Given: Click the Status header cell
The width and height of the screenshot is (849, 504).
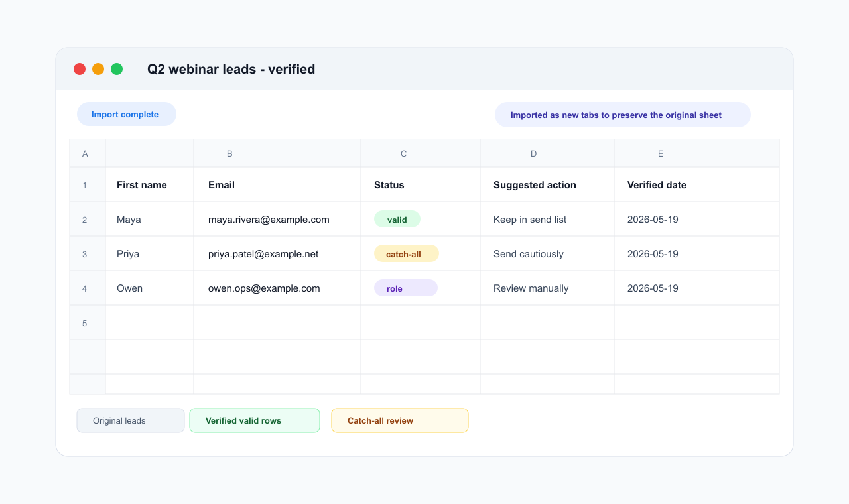Looking at the screenshot, I should point(421,185).
